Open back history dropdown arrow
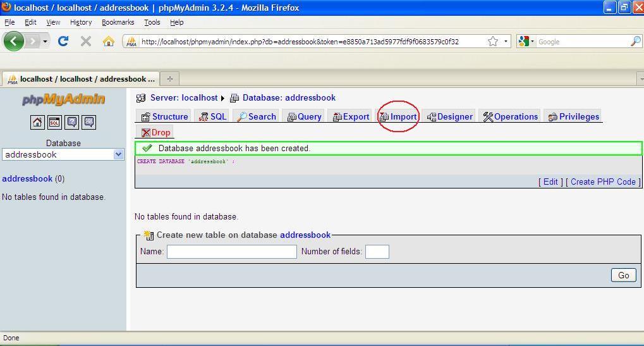This screenshot has width=644, height=346. pos(45,41)
